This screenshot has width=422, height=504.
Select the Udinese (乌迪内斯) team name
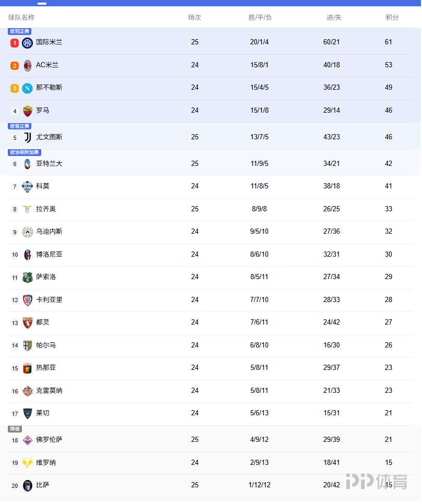click(49, 232)
